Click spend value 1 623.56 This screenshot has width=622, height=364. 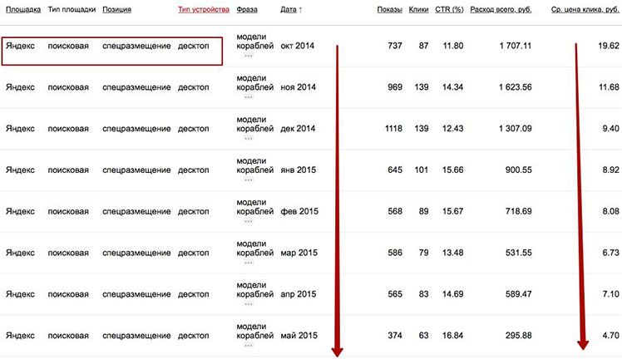pyautogui.click(x=516, y=87)
